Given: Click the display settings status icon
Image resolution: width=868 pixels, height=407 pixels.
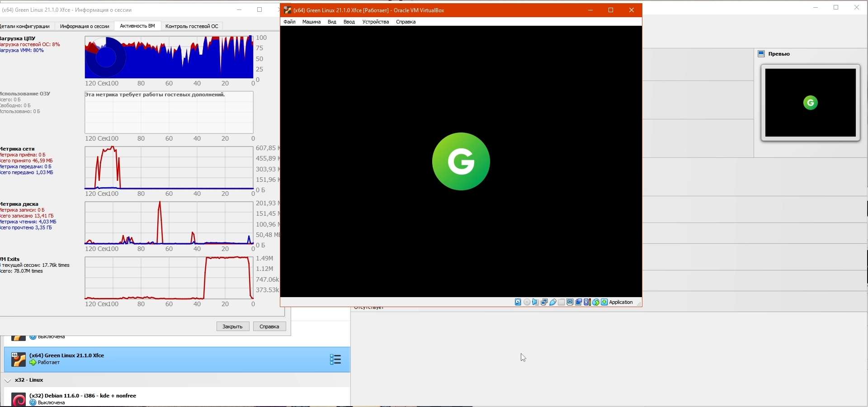Looking at the screenshot, I should point(570,303).
